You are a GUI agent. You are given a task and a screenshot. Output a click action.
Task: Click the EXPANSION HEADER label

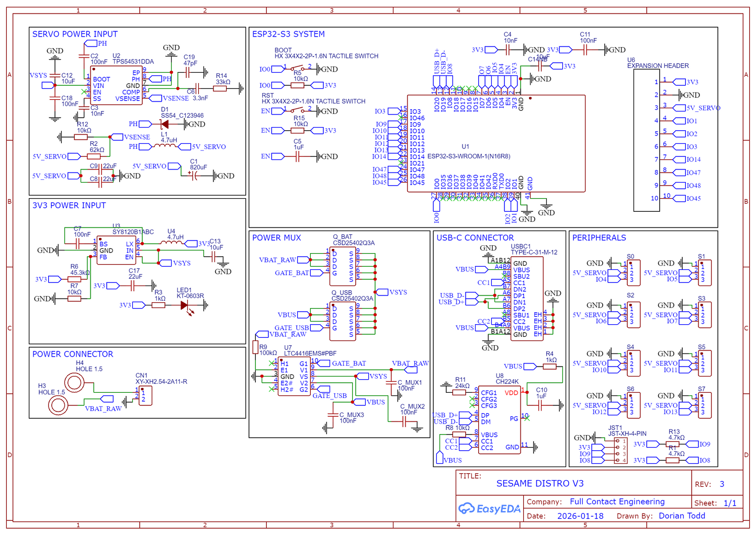click(x=658, y=66)
